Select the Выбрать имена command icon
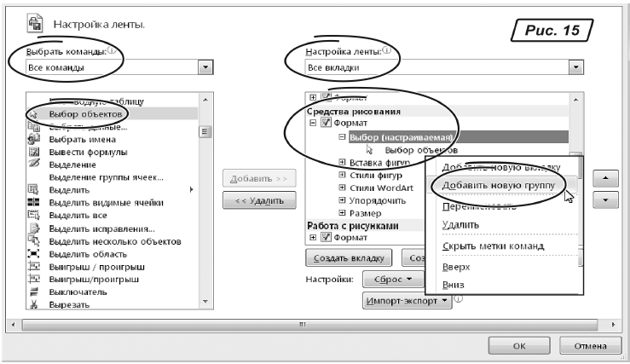The height and width of the screenshot is (364, 630). 35,139
